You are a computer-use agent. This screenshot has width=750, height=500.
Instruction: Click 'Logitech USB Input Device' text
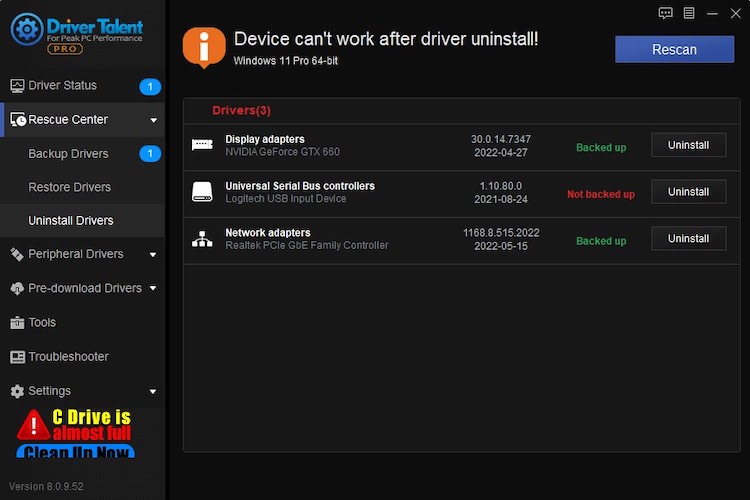click(286, 199)
